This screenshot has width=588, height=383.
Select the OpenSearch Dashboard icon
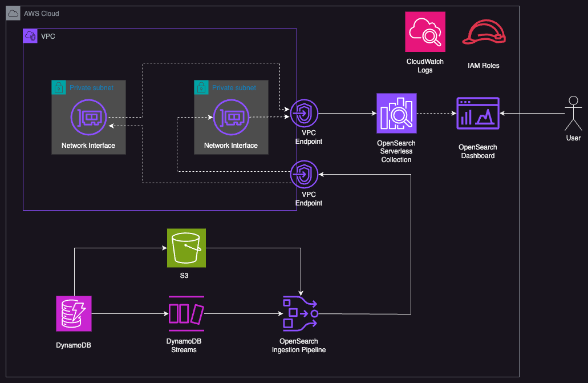click(478, 113)
